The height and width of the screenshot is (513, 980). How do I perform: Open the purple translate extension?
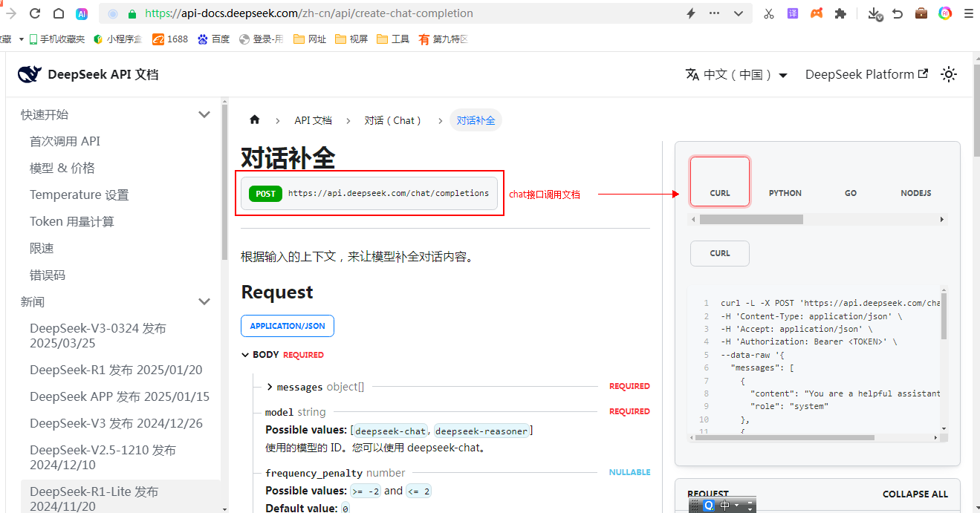(793, 13)
